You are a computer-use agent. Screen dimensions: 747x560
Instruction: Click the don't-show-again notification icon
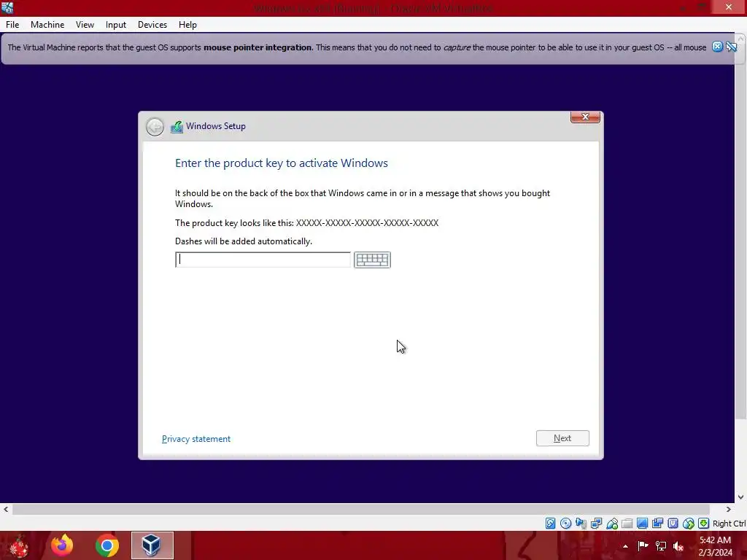point(731,47)
